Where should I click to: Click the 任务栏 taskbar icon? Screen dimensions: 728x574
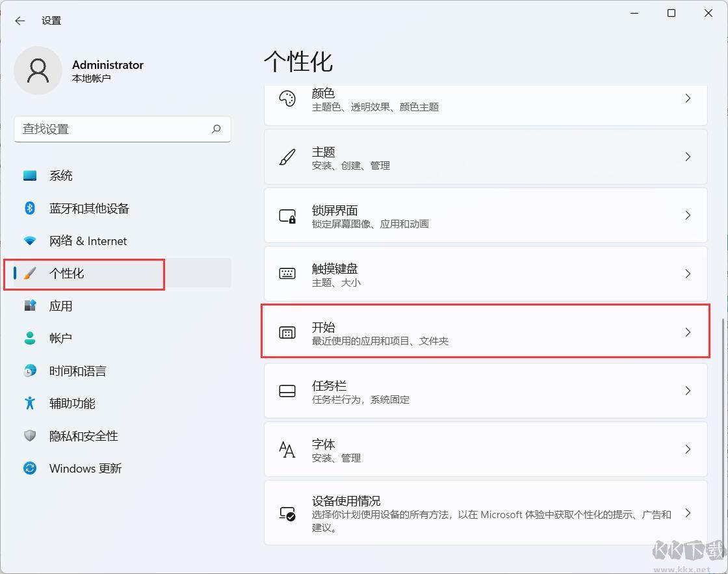coord(287,391)
